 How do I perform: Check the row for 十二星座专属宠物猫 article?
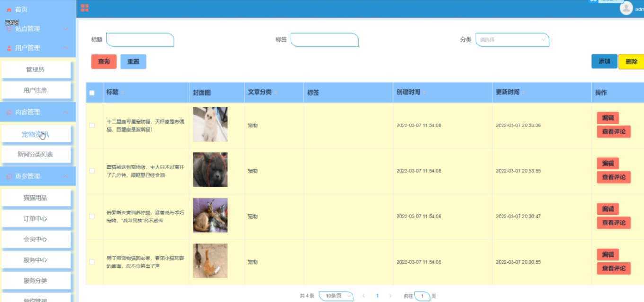92,125
